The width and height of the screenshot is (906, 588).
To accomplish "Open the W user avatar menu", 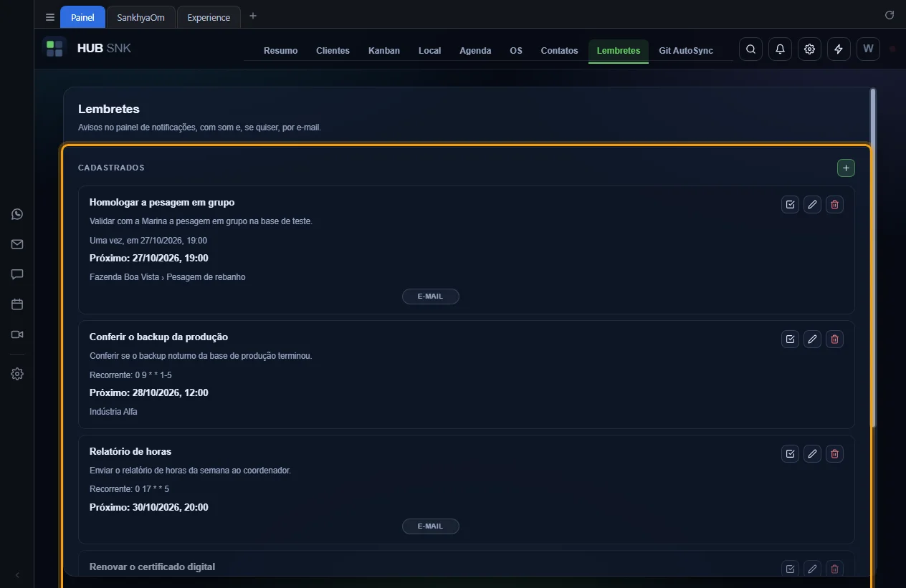I will click(868, 49).
